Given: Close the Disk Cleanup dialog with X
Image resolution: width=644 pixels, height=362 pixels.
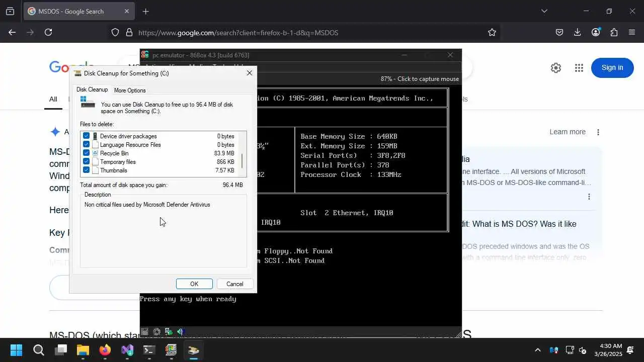Looking at the screenshot, I should point(249,73).
